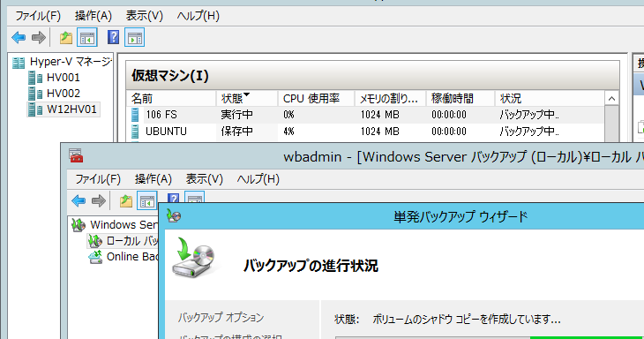Click the ローカル バックアップ node icon
The height and width of the screenshot is (339, 644).
95,241
